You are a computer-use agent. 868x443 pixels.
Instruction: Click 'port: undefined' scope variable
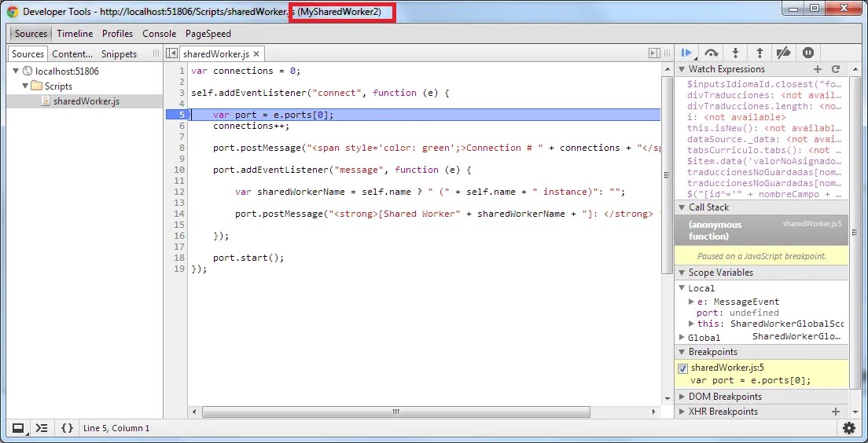coord(737,313)
